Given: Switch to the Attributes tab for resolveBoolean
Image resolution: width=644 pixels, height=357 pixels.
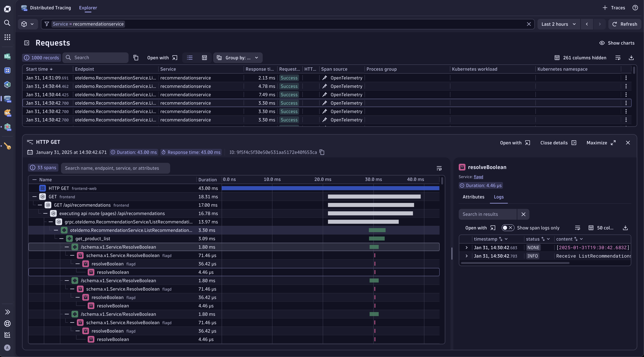Looking at the screenshot, I should 473,197.
